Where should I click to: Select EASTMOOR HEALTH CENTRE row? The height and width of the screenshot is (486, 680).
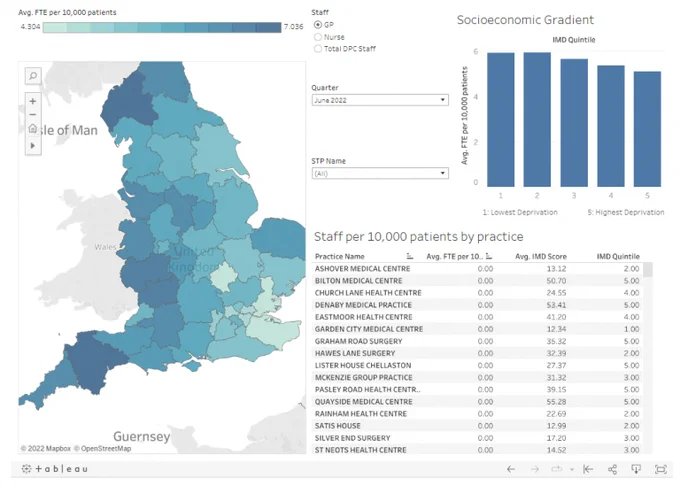477,317
